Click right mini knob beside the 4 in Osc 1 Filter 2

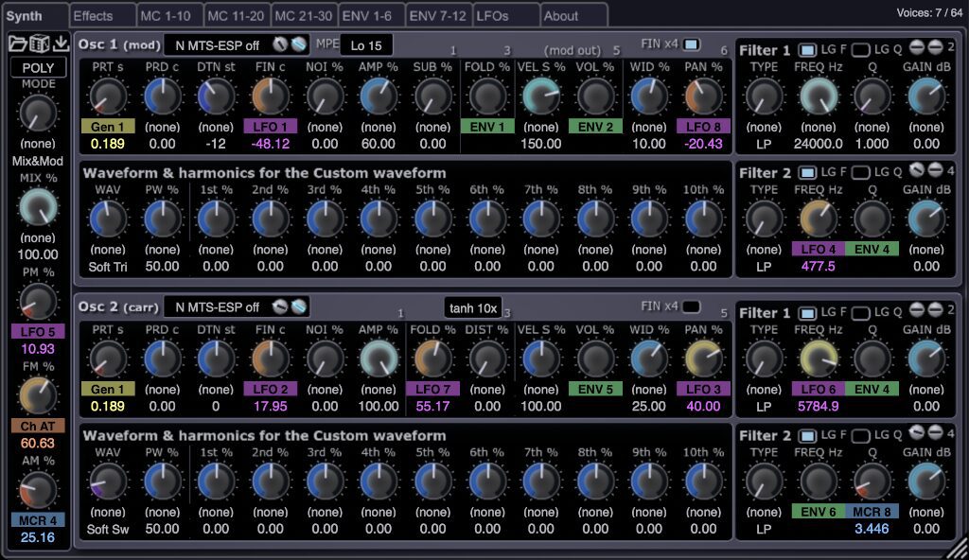pyautogui.click(x=936, y=169)
